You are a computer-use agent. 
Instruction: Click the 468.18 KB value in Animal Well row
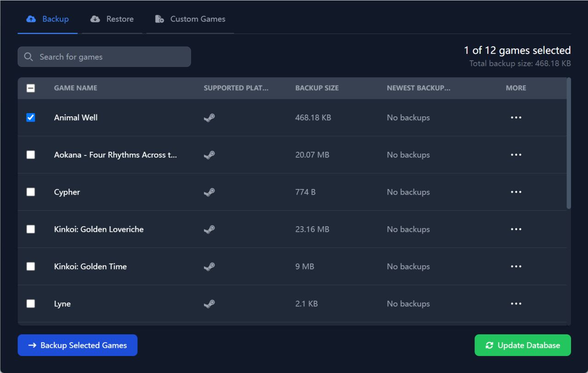[313, 118]
